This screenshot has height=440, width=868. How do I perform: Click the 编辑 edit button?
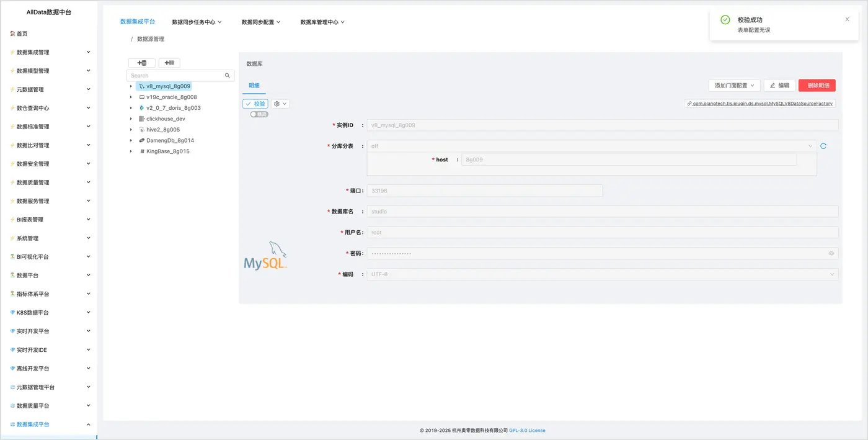779,86
